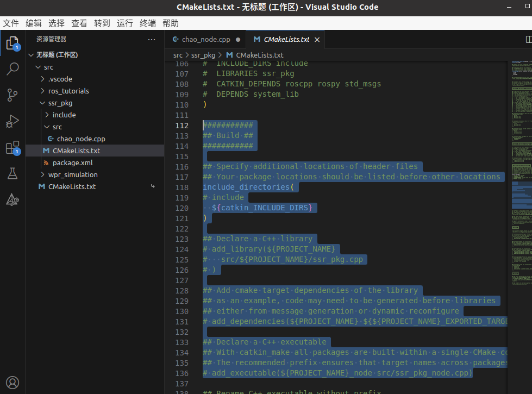Click line number 133 in the gutter
This screenshot has width=532, height=394.
(182, 342)
